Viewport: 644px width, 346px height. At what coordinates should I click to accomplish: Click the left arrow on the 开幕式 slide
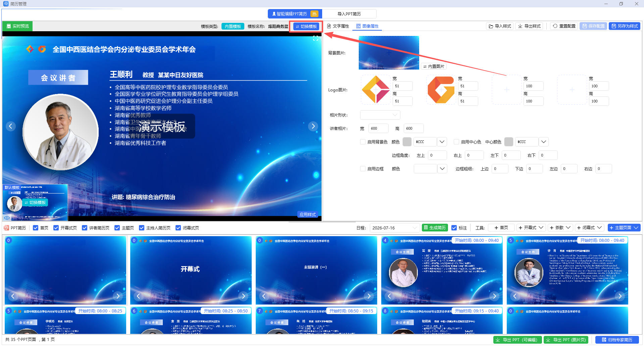pyautogui.click(x=138, y=296)
